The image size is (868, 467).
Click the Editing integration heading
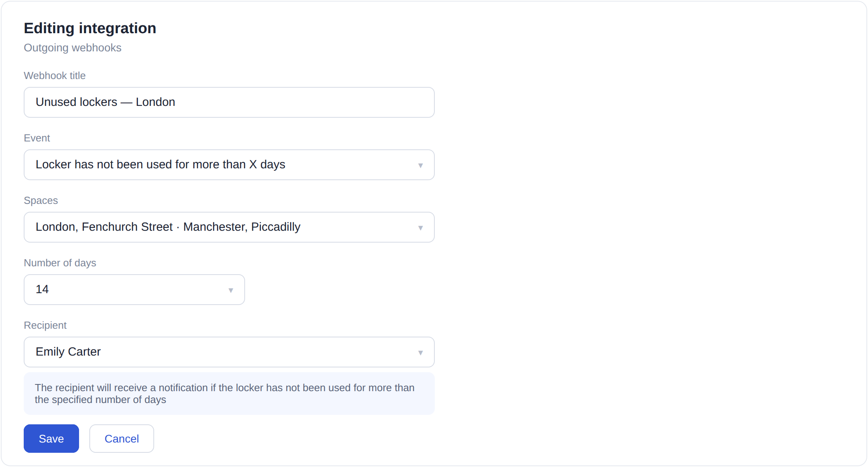pos(90,28)
